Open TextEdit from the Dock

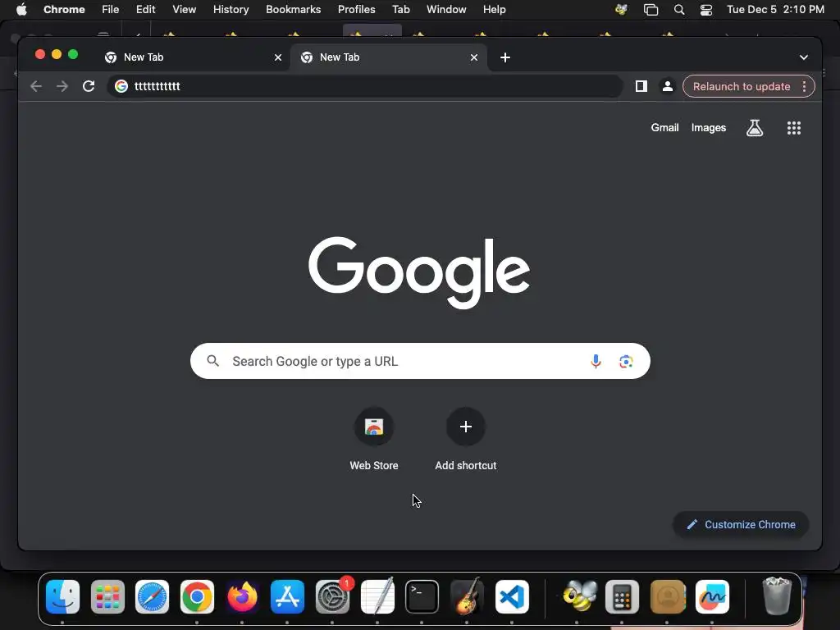tap(377, 597)
